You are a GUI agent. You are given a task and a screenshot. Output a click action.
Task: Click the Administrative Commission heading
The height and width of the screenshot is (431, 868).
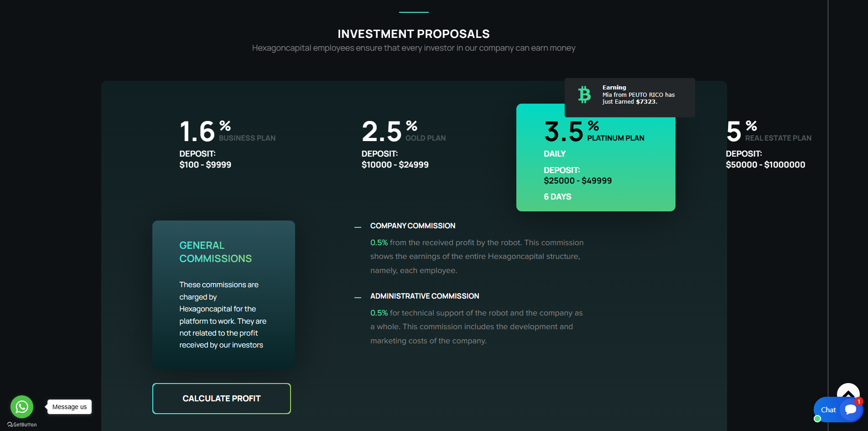tap(424, 296)
